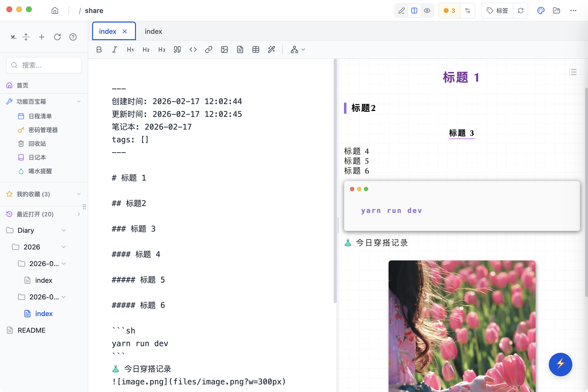
Task: Toggle bold formatting in toolbar
Action: [99, 49]
